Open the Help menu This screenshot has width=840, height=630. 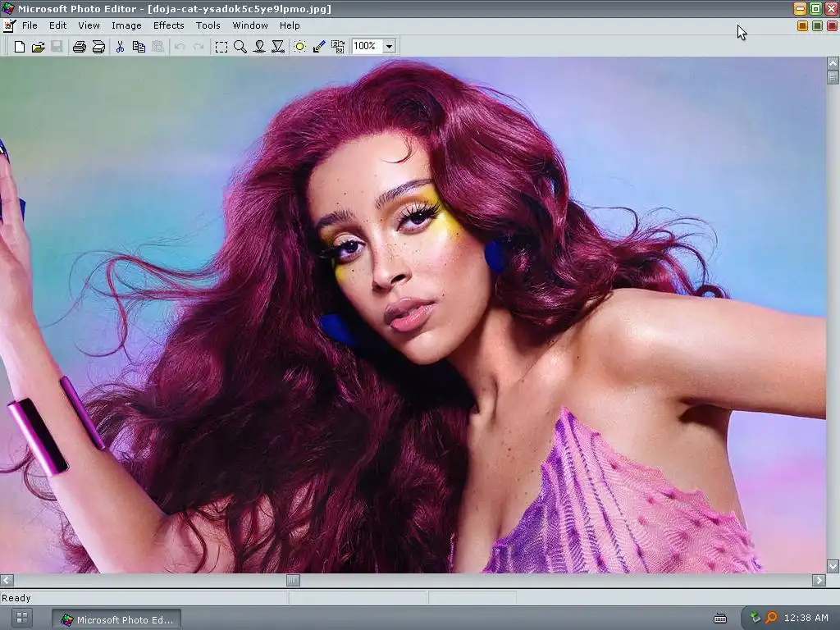[x=290, y=25]
